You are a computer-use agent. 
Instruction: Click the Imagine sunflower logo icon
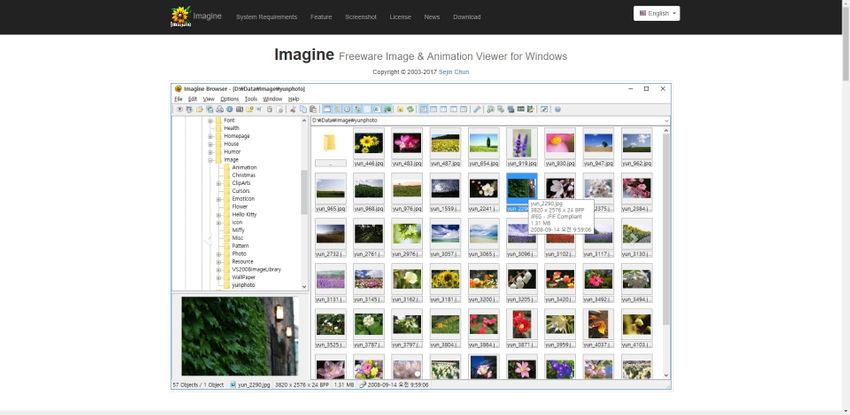point(180,16)
